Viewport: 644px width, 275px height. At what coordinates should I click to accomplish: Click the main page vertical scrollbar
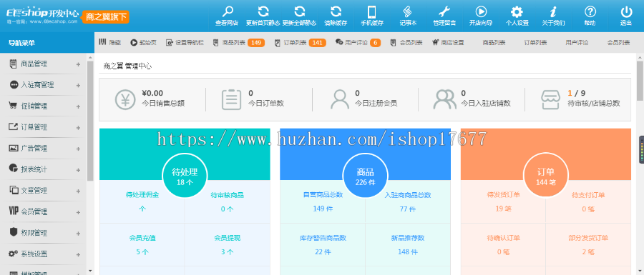pos(640,81)
